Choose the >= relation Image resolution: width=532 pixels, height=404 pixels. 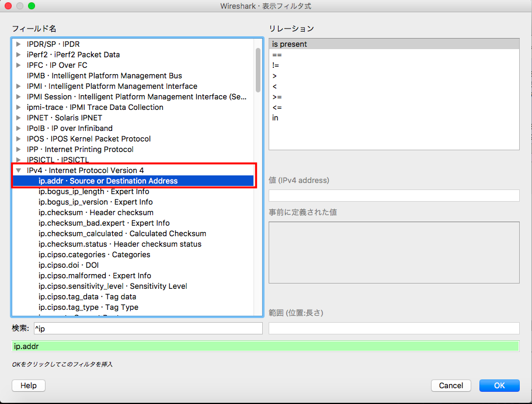tap(394, 97)
